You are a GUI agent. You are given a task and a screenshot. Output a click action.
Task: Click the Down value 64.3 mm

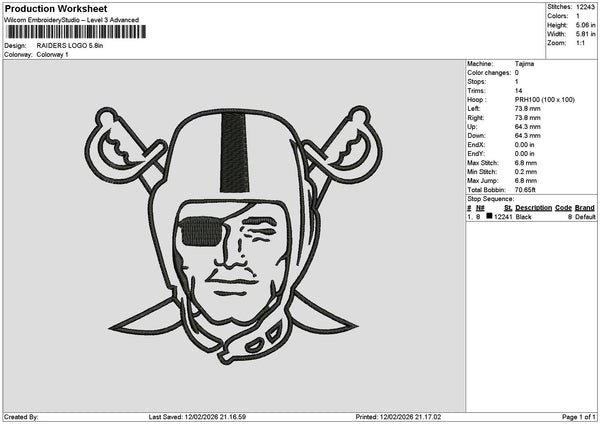(x=528, y=135)
